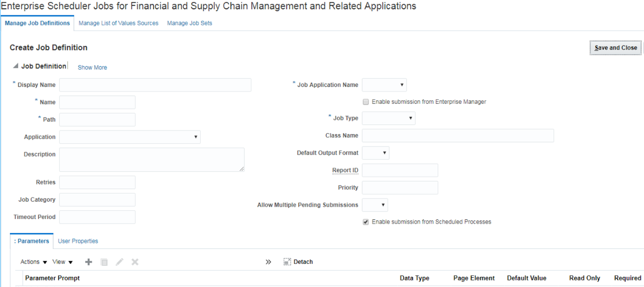Uncheck Enable submission from Scheduled Processes

[366, 222]
